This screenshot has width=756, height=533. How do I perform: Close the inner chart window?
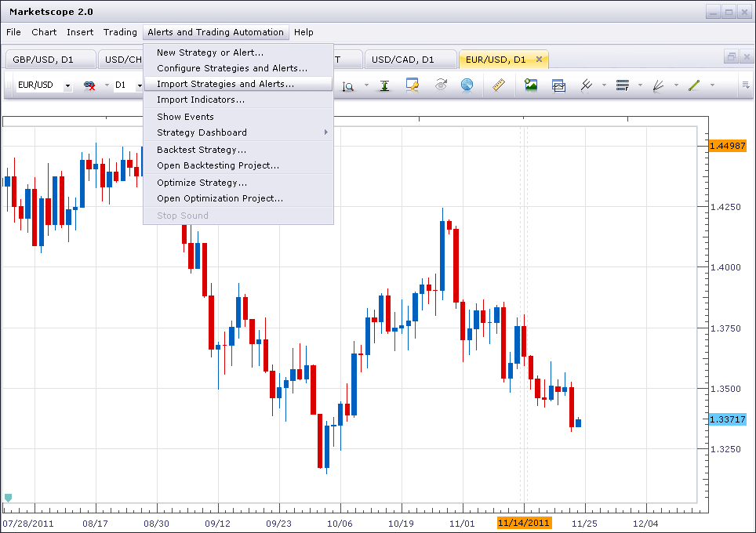pyautogui.click(x=747, y=57)
